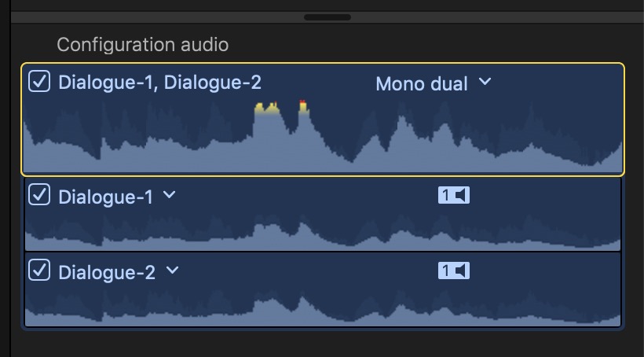Viewport: 644px width, 357px height.
Task: Uncheck the Dialogue-1 audio component
Action: [38, 195]
